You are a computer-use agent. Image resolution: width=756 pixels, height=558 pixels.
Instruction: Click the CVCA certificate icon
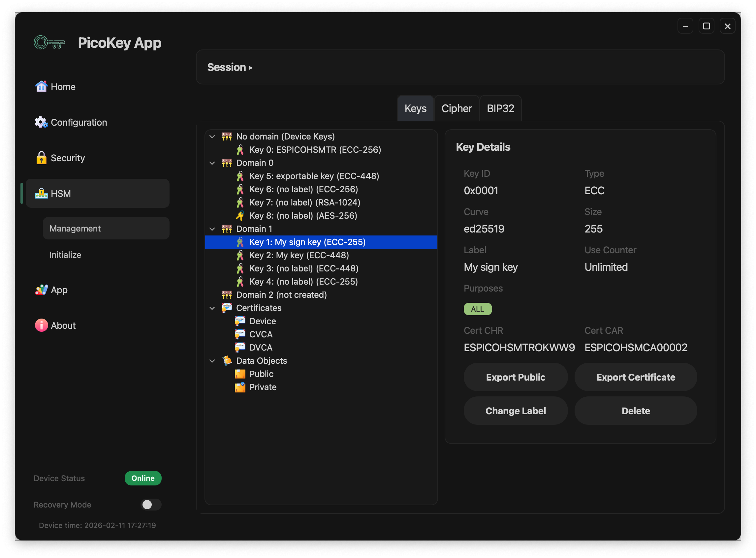tap(240, 334)
